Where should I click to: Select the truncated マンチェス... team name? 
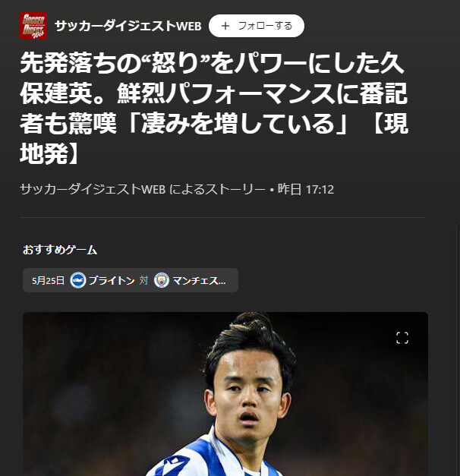(x=199, y=280)
